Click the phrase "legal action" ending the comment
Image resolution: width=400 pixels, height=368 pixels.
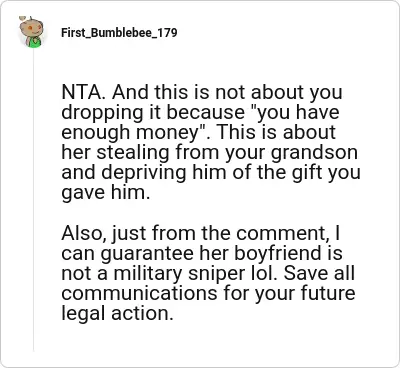coord(114,314)
